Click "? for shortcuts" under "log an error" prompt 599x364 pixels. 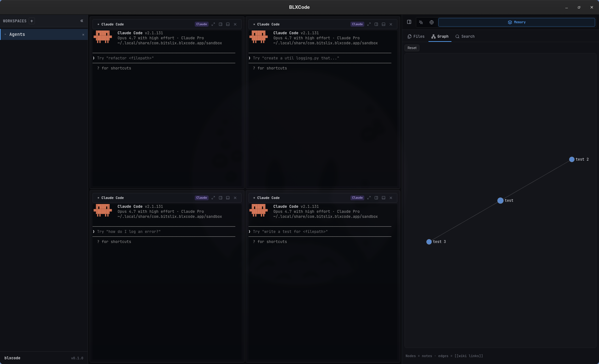(x=114, y=242)
